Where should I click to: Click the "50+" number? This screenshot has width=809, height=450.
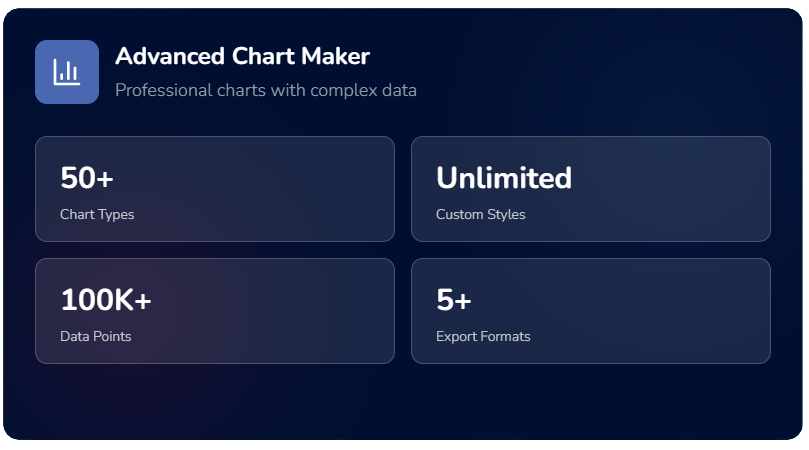87,178
